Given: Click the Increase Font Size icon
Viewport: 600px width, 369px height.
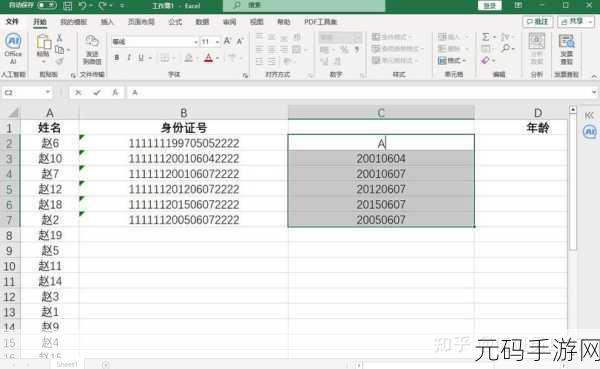Looking at the screenshot, I should tap(228, 41).
